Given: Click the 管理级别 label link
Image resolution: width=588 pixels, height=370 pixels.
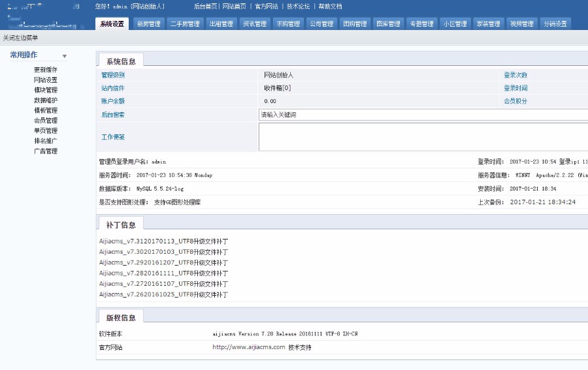Looking at the screenshot, I should pyautogui.click(x=113, y=75).
